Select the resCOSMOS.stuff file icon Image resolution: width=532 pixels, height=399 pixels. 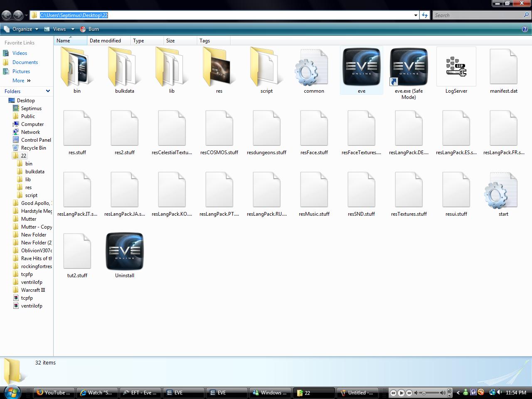[219, 129]
